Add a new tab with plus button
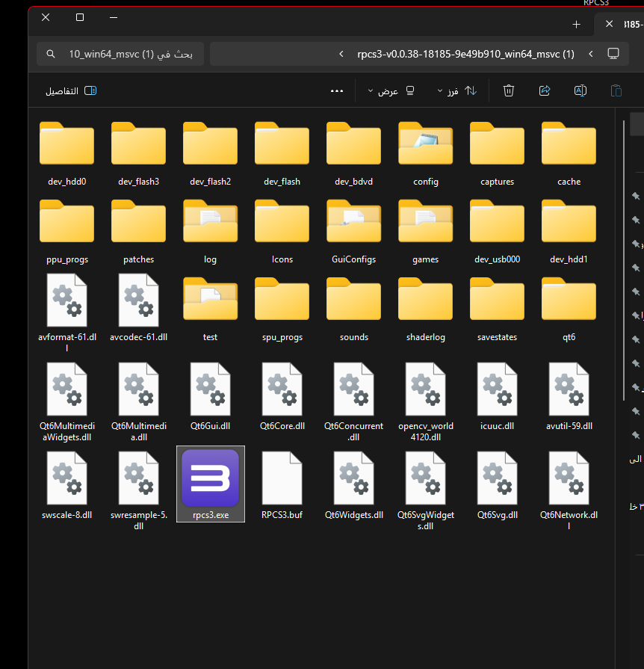This screenshot has height=669, width=644. tap(576, 25)
